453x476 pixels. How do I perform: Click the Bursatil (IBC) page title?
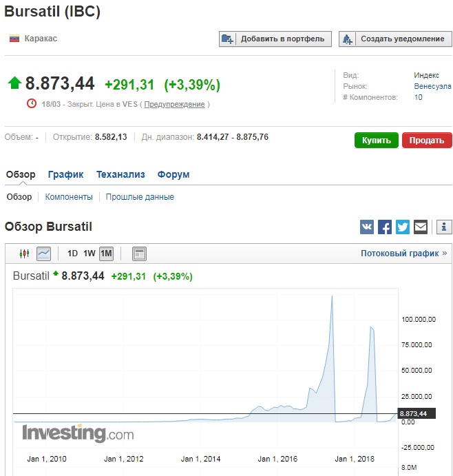point(52,12)
